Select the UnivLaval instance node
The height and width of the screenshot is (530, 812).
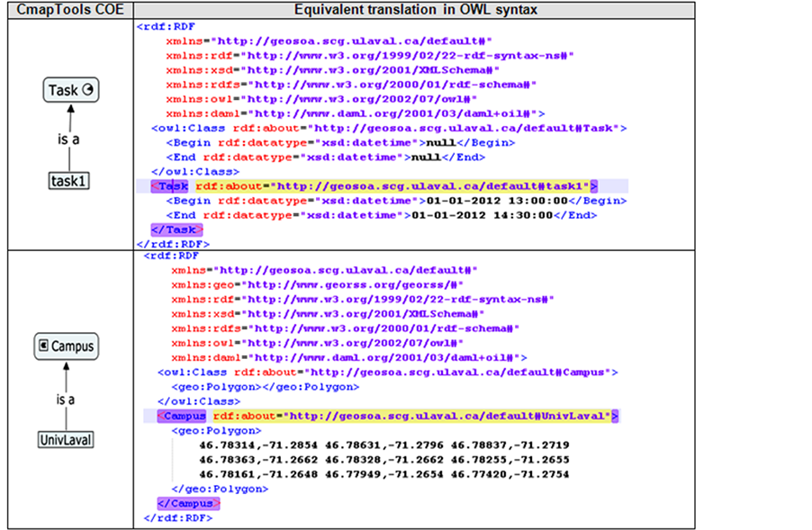[65, 439]
